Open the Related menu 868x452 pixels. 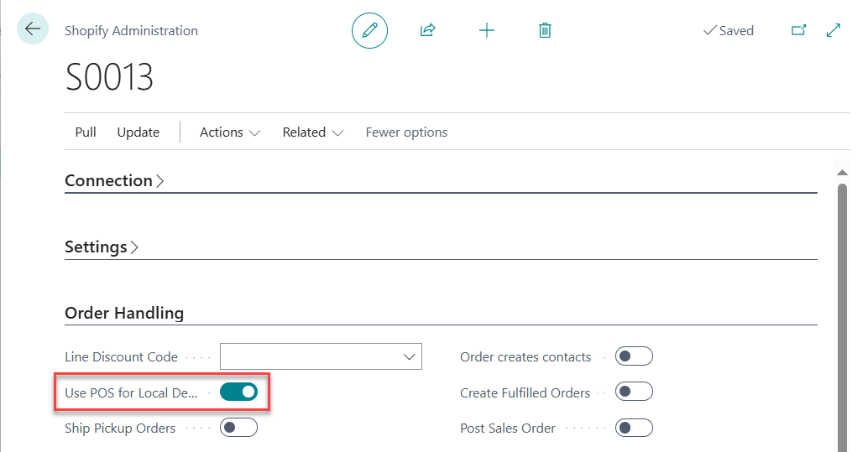(312, 132)
